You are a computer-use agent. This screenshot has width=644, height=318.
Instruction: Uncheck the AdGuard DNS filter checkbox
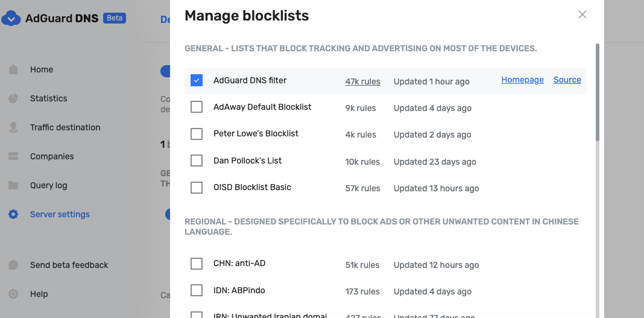point(197,80)
